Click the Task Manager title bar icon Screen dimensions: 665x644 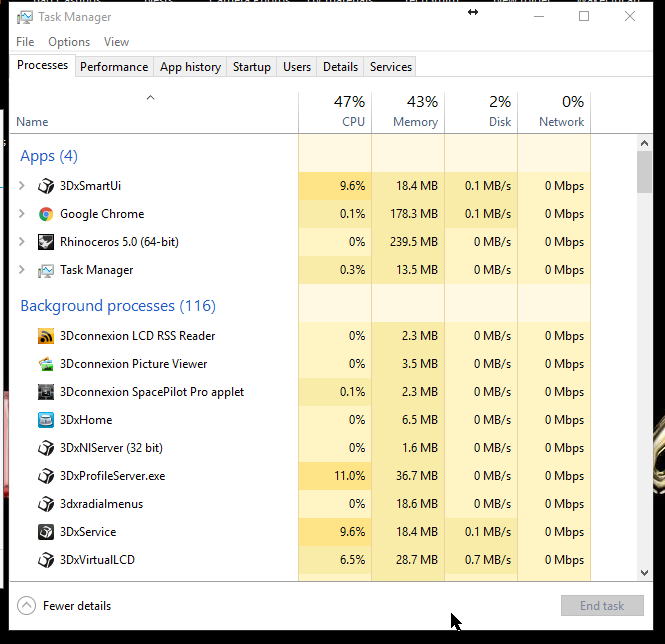pyautogui.click(x=25, y=17)
